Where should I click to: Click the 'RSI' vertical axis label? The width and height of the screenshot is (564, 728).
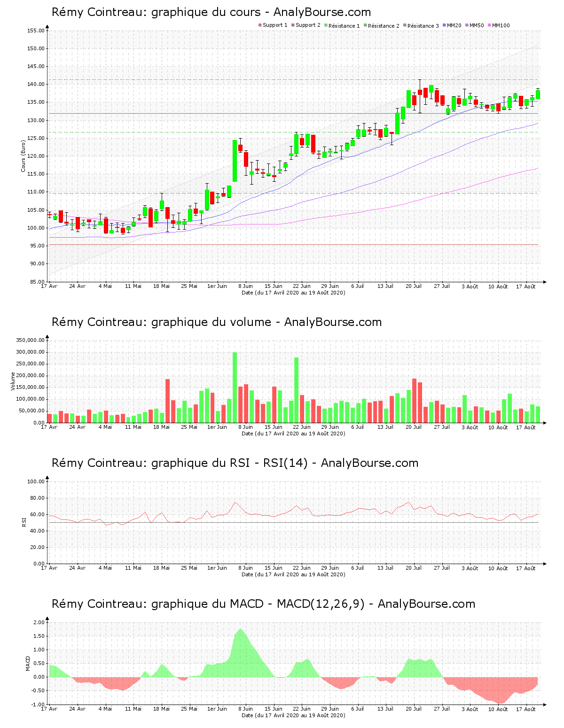click(23, 522)
